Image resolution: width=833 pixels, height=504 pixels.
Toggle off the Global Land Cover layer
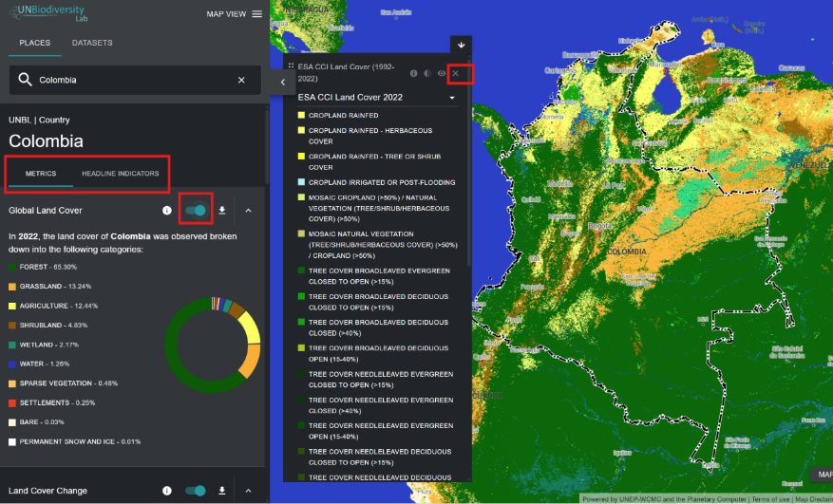tap(196, 211)
